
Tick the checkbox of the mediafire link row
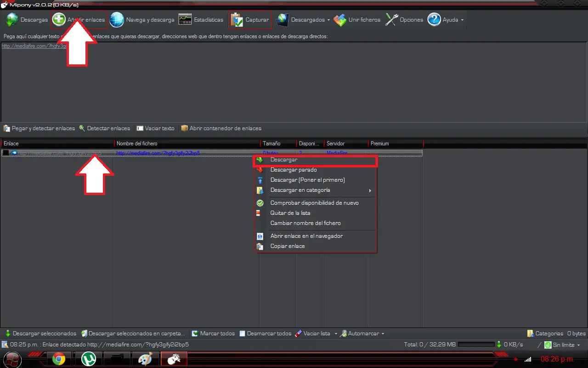[6, 153]
